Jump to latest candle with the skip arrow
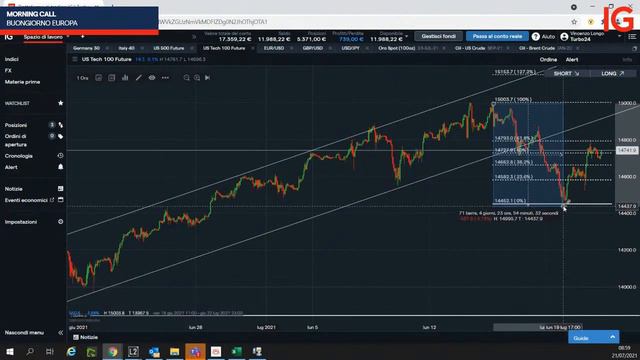This screenshot has width=640, height=360. [207, 78]
